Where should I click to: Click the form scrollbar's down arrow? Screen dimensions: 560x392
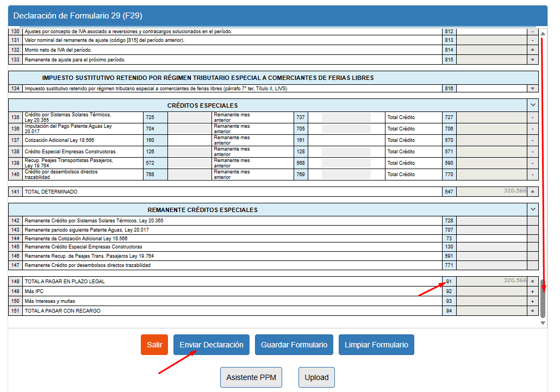pos(543,323)
